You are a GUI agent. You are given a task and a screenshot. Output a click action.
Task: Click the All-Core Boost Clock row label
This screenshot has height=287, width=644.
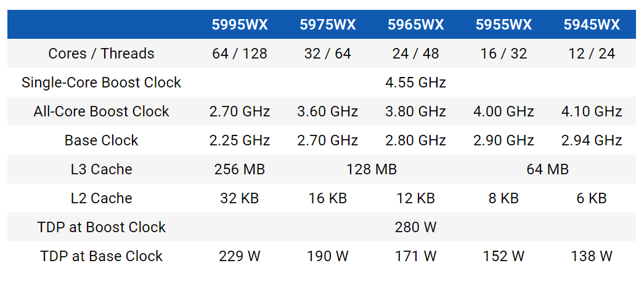point(102,111)
